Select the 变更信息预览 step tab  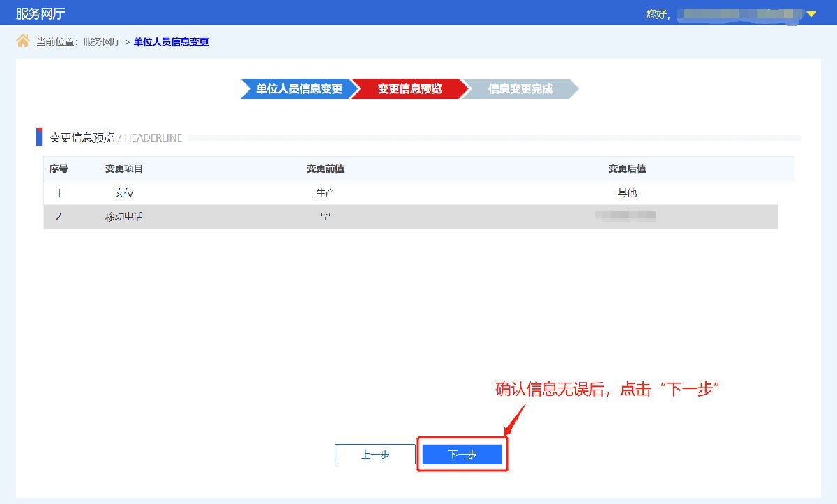pos(409,89)
